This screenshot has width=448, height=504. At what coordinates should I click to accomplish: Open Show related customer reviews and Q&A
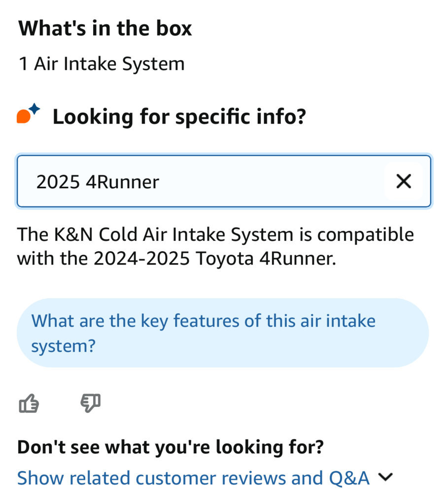click(193, 478)
